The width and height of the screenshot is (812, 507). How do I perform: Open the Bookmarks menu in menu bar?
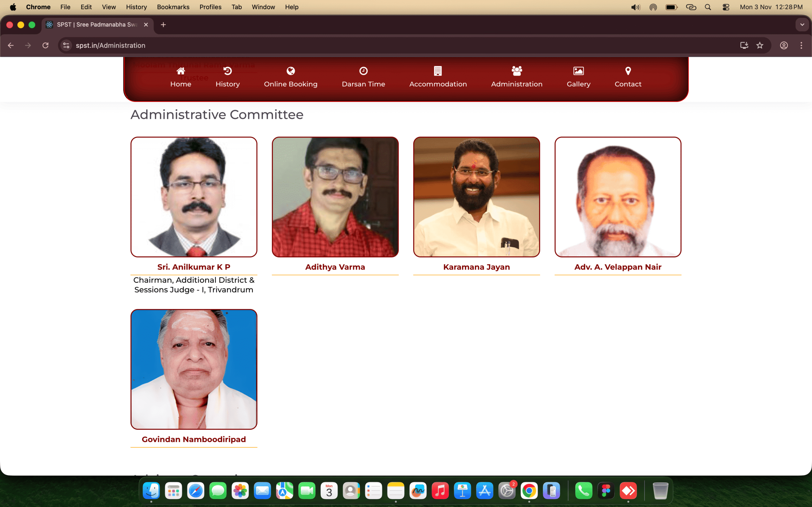tap(173, 7)
